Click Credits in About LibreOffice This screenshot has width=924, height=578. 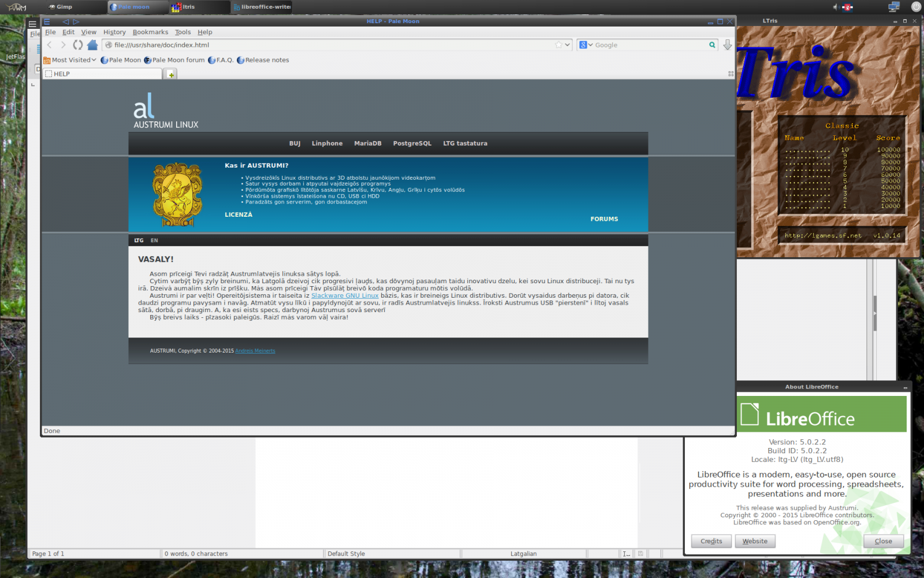click(x=711, y=541)
